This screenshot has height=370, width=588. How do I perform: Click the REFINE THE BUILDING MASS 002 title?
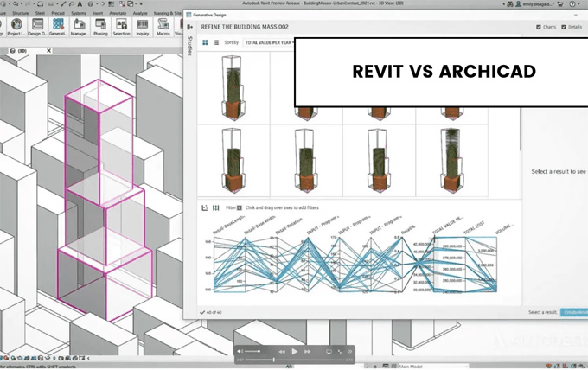point(245,27)
